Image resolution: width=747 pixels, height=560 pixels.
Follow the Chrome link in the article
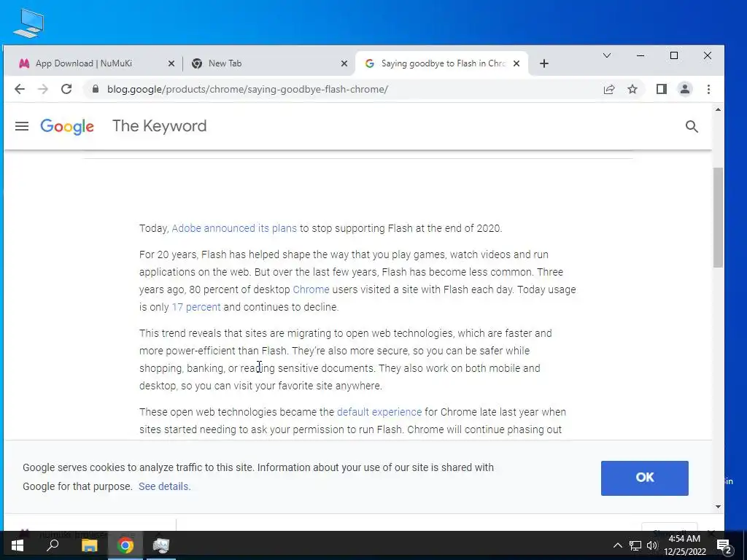click(311, 289)
